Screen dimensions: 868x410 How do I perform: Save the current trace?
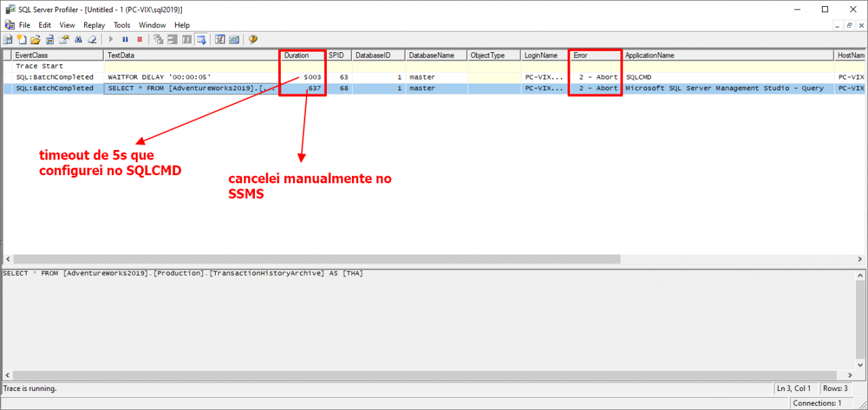(50, 39)
